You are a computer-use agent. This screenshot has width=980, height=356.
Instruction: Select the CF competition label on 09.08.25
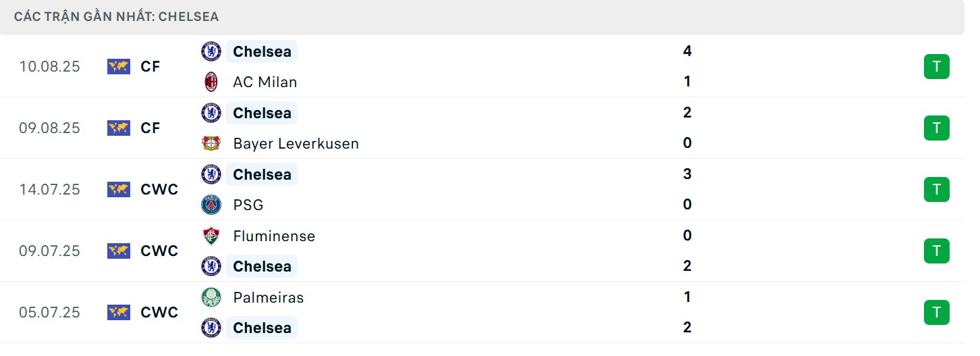click(151, 128)
